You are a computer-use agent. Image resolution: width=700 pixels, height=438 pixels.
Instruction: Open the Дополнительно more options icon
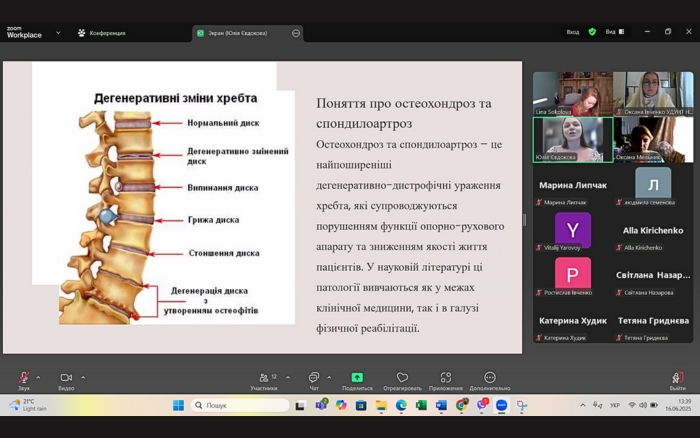click(x=490, y=378)
